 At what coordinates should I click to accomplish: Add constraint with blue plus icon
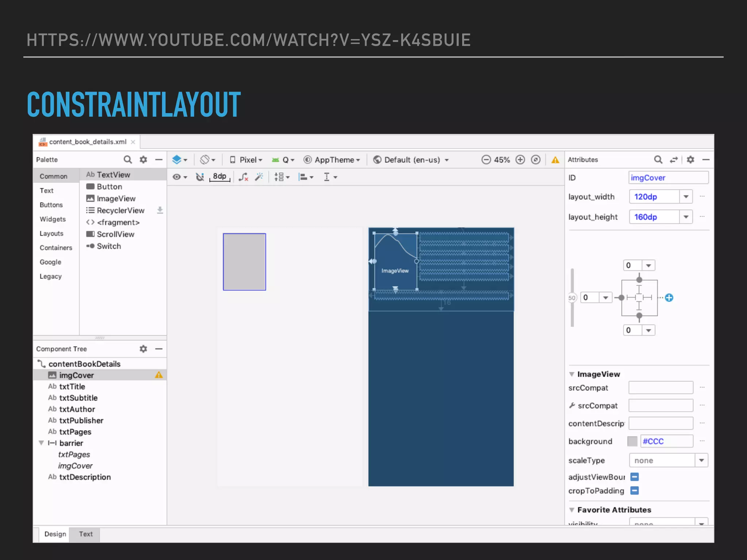coord(669,298)
